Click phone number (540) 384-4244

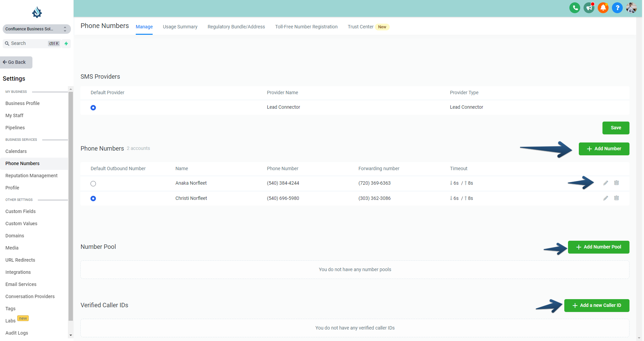(283, 183)
